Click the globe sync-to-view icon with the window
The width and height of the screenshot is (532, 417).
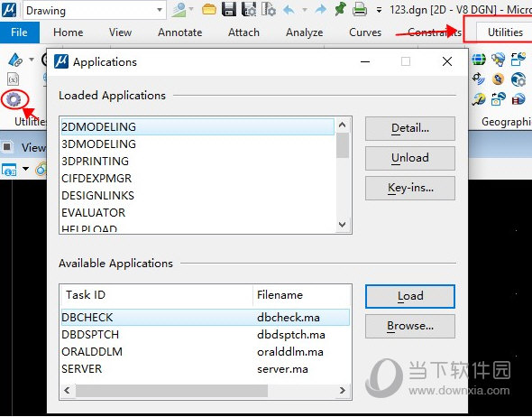[518, 59]
